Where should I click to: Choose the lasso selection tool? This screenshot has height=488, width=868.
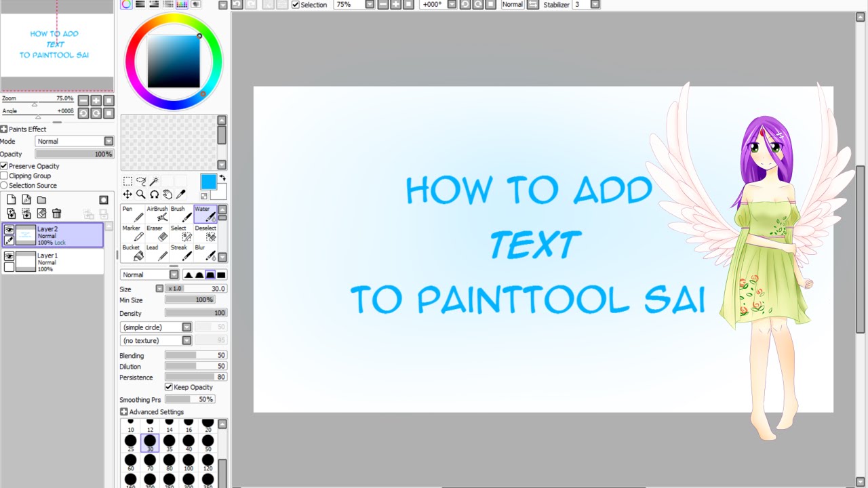(141, 182)
